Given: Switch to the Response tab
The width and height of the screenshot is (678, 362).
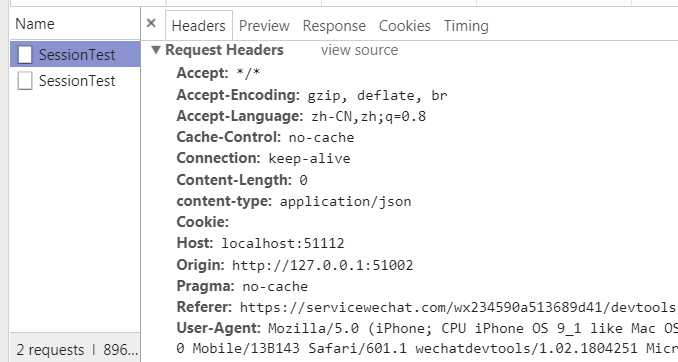Looking at the screenshot, I should tap(334, 26).
